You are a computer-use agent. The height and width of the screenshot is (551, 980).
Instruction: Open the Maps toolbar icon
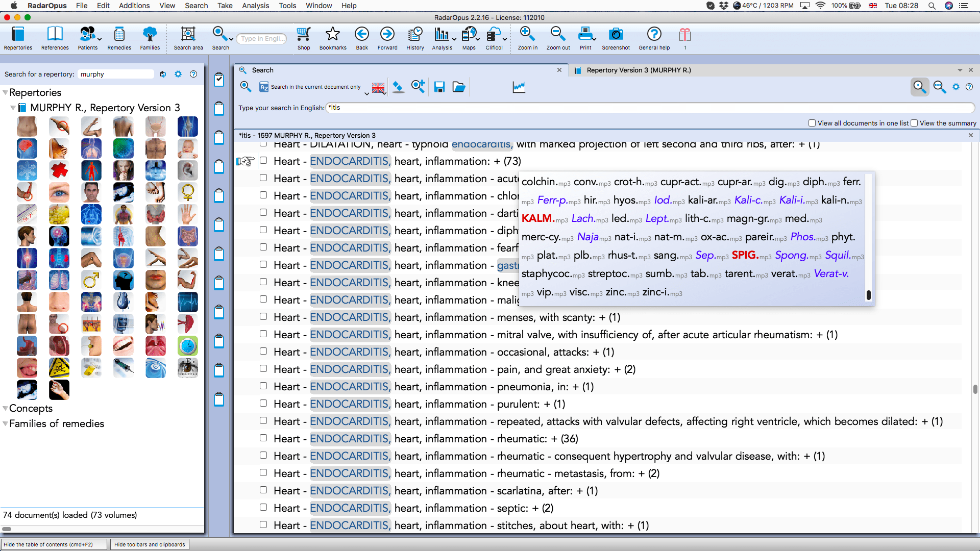pyautogui.click(x=469, y=38)
